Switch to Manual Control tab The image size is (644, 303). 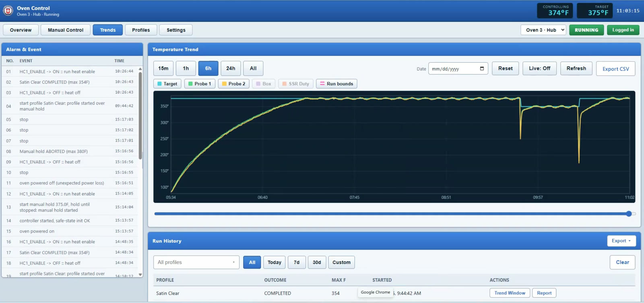click(66, 30)
